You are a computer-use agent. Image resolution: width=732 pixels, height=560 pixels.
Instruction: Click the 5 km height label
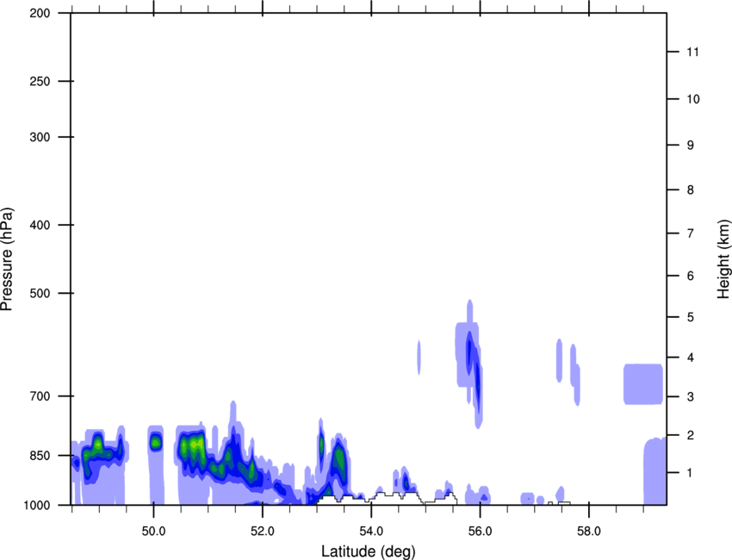(691, 317)
